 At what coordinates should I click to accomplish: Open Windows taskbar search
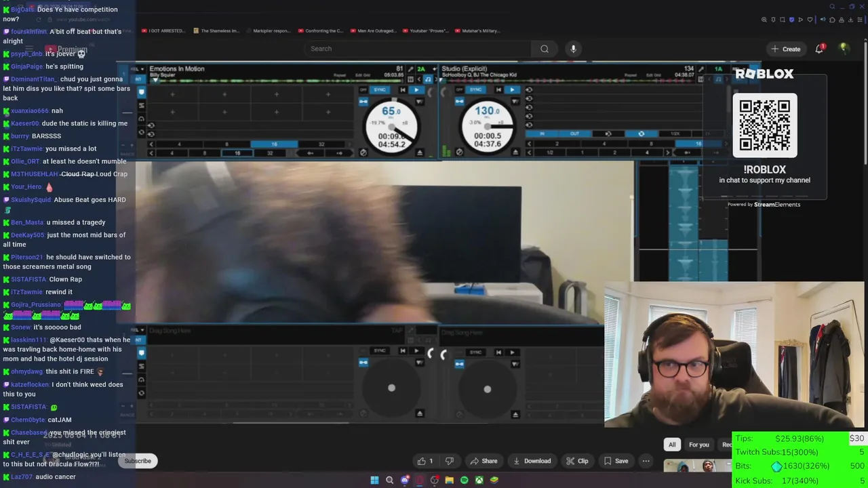pos(389,480)
